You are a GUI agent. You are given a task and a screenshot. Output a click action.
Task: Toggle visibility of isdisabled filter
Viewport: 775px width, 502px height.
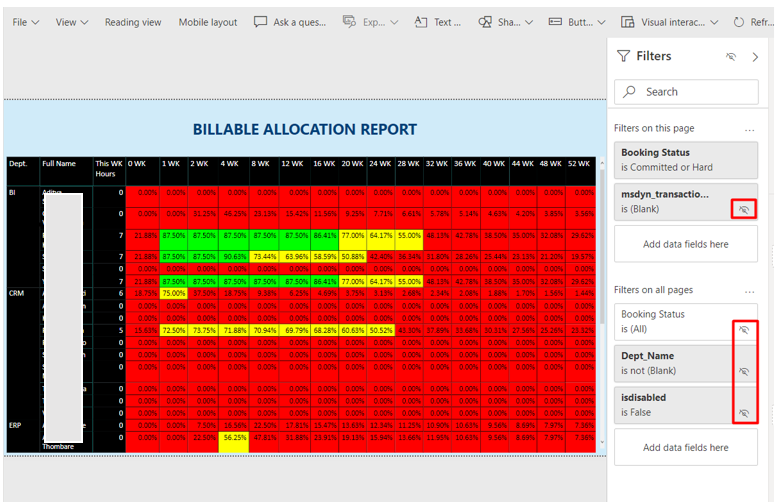(x=744, y=413)
